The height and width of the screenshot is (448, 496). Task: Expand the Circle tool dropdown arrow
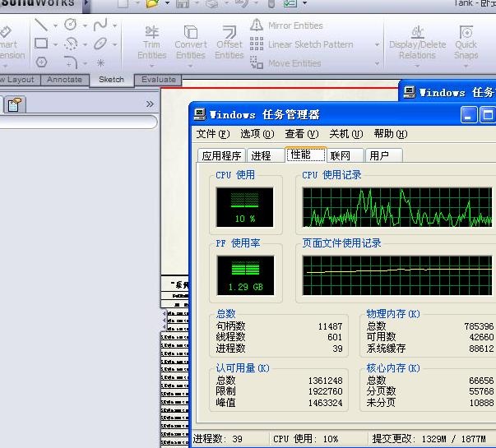tap(85, 25)
